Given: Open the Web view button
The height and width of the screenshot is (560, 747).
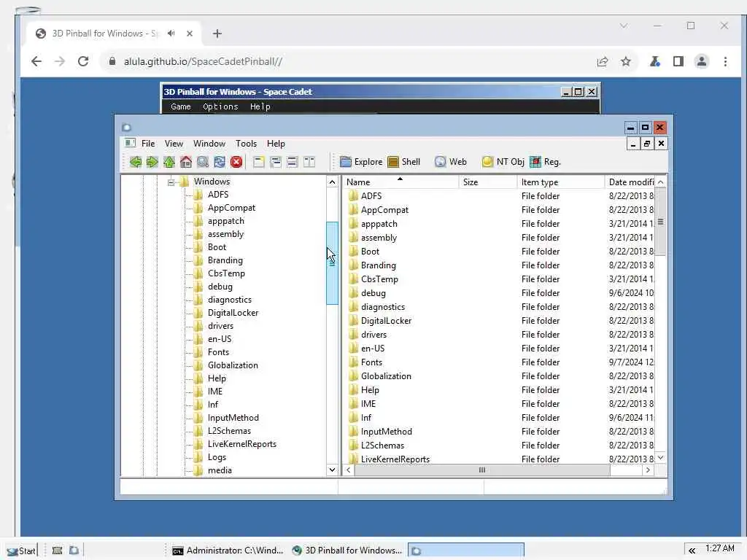Looking at the screenshot, I should pyautogui.click(x=451, y=162).
